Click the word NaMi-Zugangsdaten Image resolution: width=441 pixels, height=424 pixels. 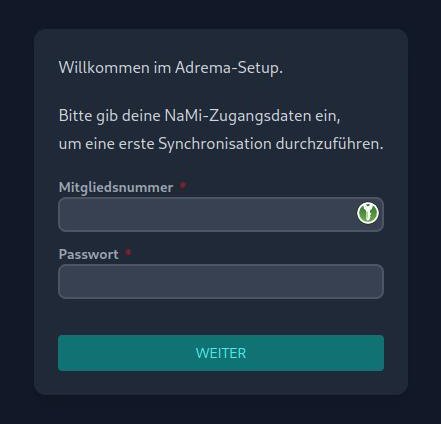tap(238, 116)
